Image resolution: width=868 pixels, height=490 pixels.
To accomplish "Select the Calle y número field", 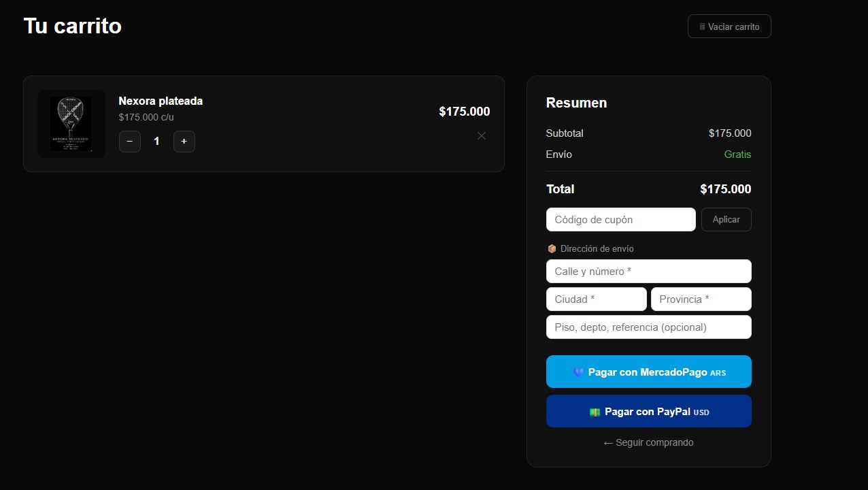I will (x=649, y=272).
